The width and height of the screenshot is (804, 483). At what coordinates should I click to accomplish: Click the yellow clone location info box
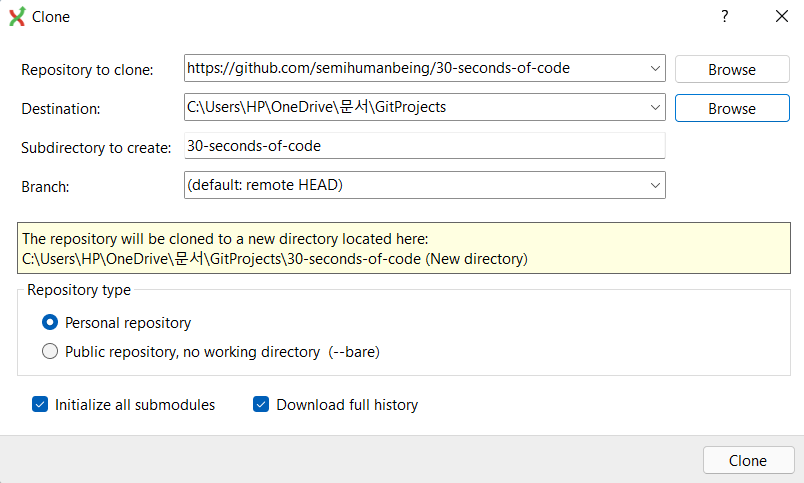point(403,249)
